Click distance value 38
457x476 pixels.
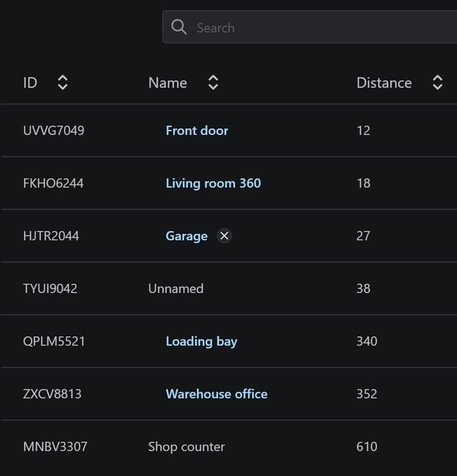(x=363, y=289)
